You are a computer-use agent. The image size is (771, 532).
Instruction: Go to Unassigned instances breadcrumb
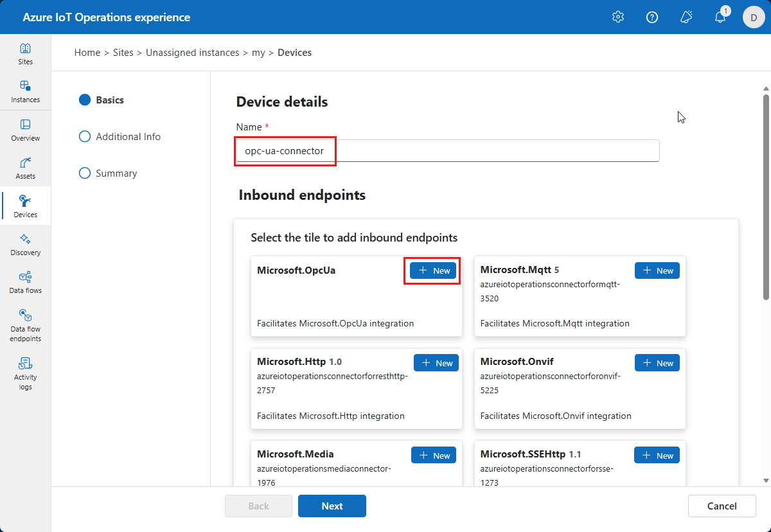(x=192, y=53)
